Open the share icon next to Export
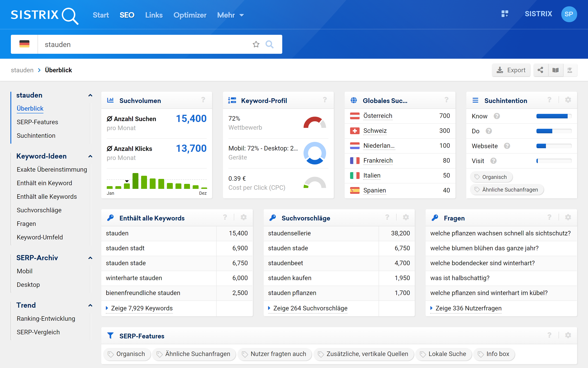The height and width of the screenshot is (368, 588). pyautogui.click(x=540, y=70)
